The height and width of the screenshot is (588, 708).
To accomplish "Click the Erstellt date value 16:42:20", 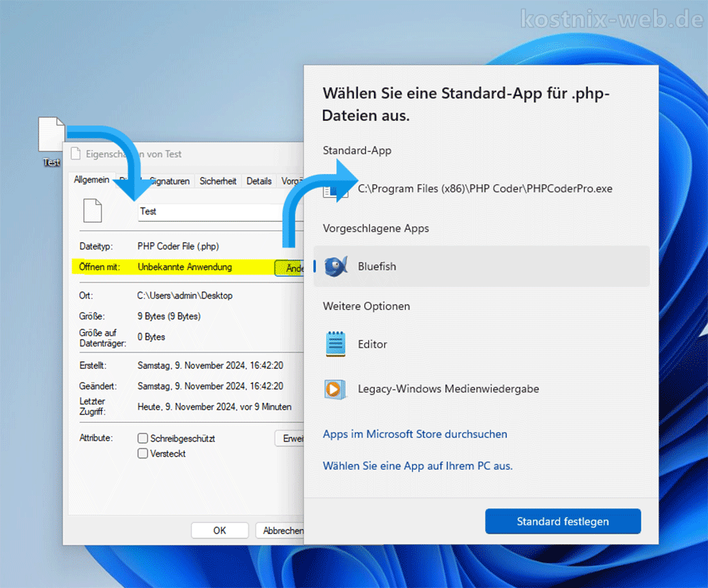I will click(210, 366).
